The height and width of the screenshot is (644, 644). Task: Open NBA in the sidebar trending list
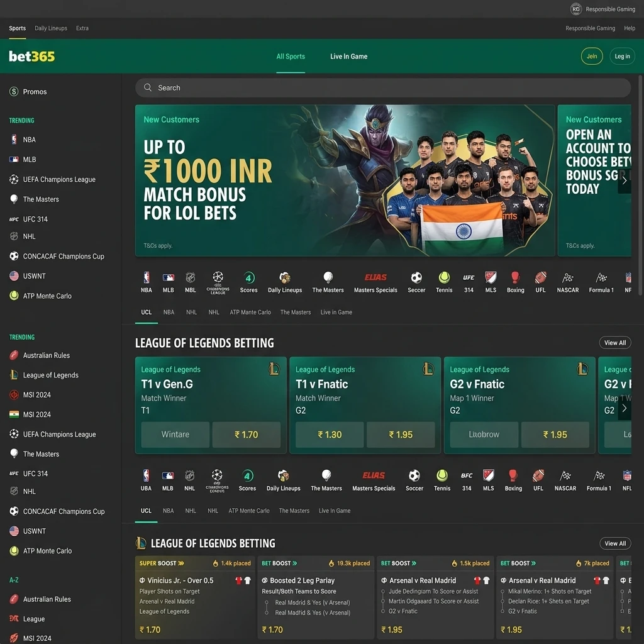click(23, 139)
